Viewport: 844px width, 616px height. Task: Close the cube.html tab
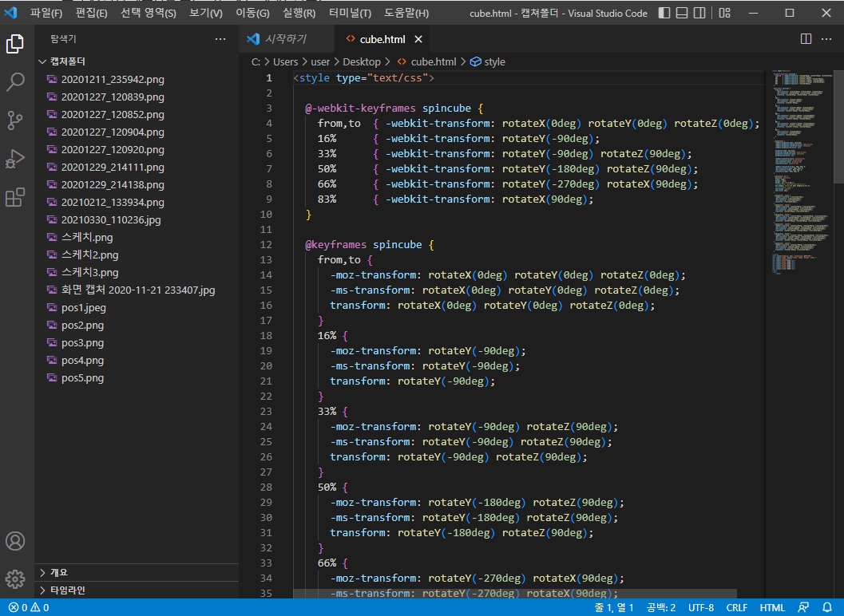click(418, 39)
